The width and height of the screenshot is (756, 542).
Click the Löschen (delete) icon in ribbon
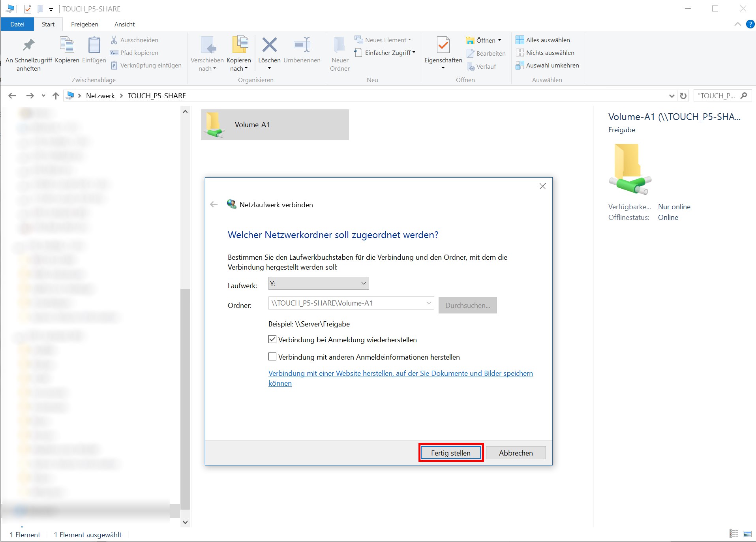(x=269, y=45)
